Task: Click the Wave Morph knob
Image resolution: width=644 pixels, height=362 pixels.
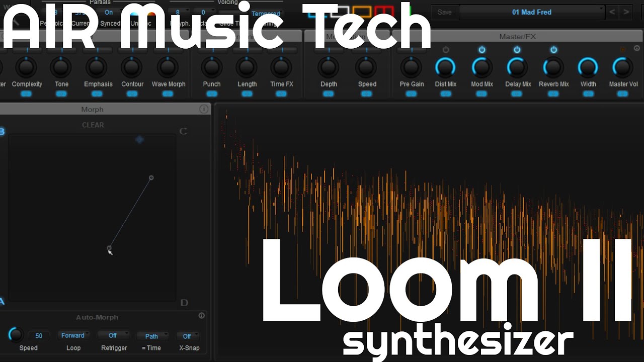Action: point(168,67)
